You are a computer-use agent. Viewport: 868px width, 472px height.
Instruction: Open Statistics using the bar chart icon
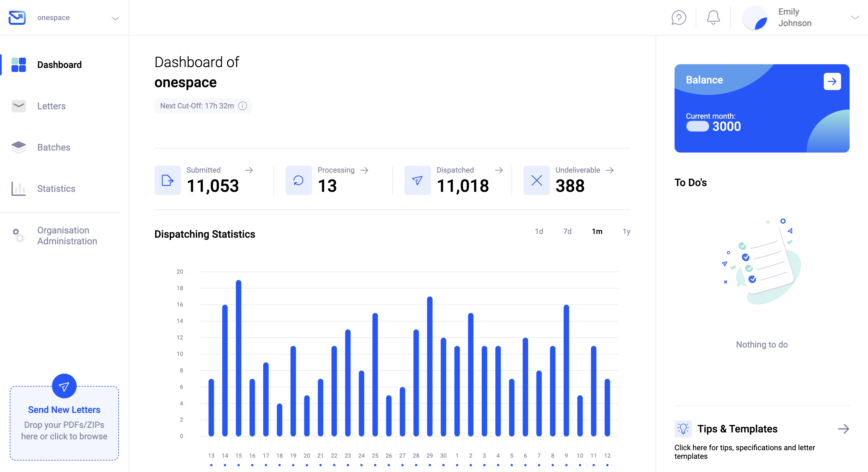[x=18, y=188]
